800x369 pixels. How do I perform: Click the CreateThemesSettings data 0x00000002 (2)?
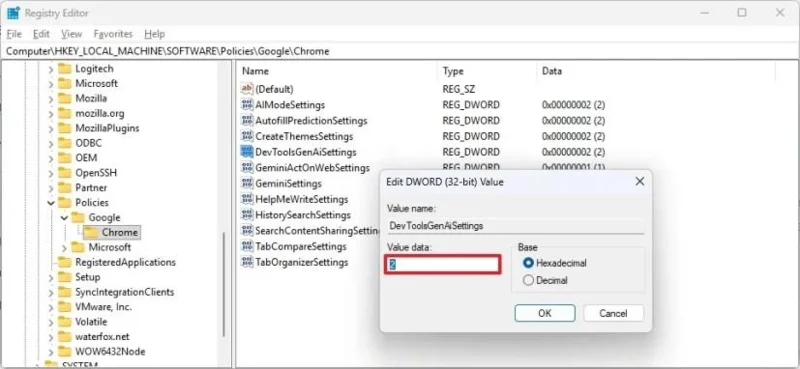[573, 136]
